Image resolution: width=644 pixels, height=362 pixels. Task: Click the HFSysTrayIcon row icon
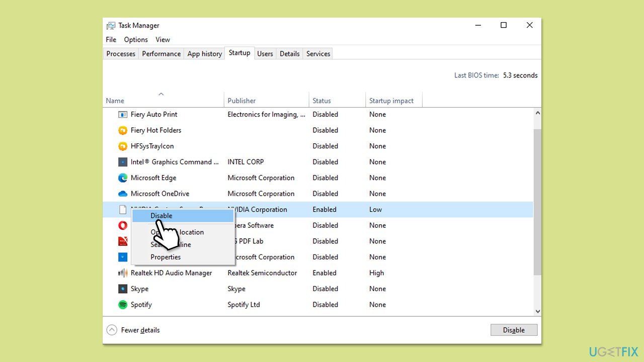pyautogui.click(x=123, y=146)
